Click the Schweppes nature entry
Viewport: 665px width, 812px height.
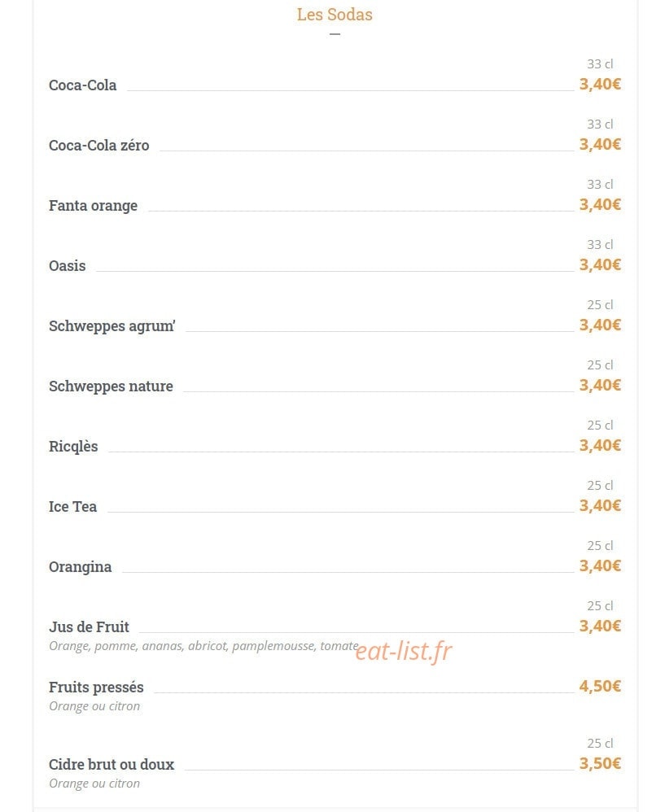click(x=111, y=386)
